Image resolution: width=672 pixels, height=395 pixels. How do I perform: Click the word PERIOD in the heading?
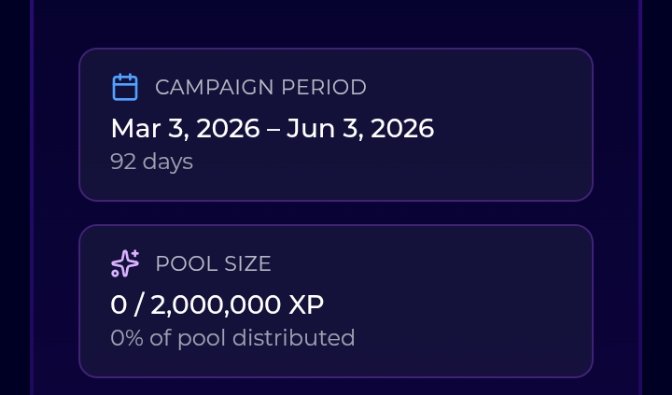[324, 87]
